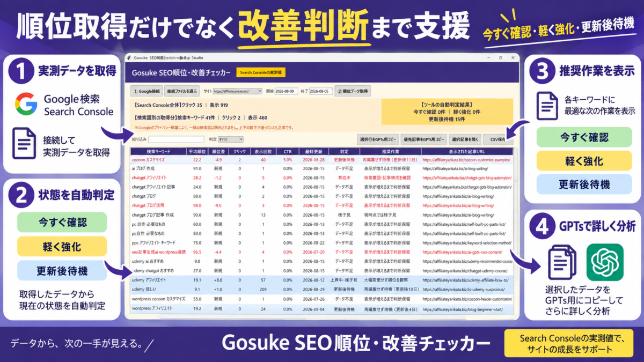644x362 pixels.
Task: Open the selected article with 選択記事を開く
Action: coord(464,139)
